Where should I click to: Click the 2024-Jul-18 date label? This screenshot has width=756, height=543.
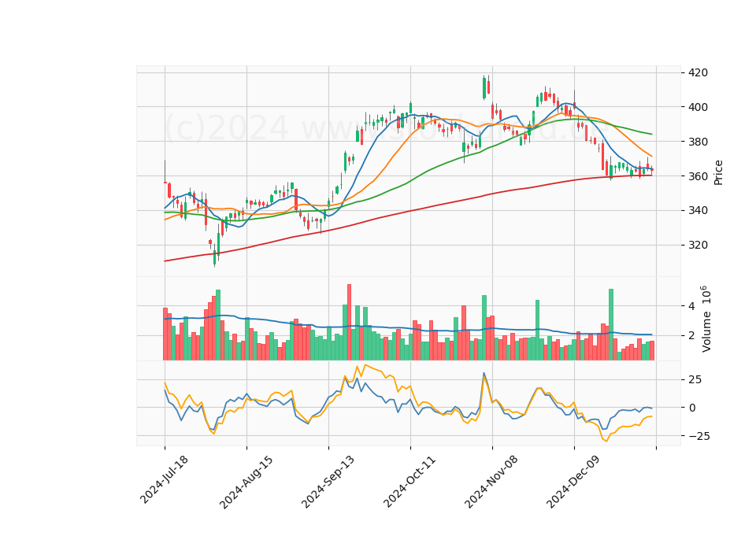[x=164, y=479]
